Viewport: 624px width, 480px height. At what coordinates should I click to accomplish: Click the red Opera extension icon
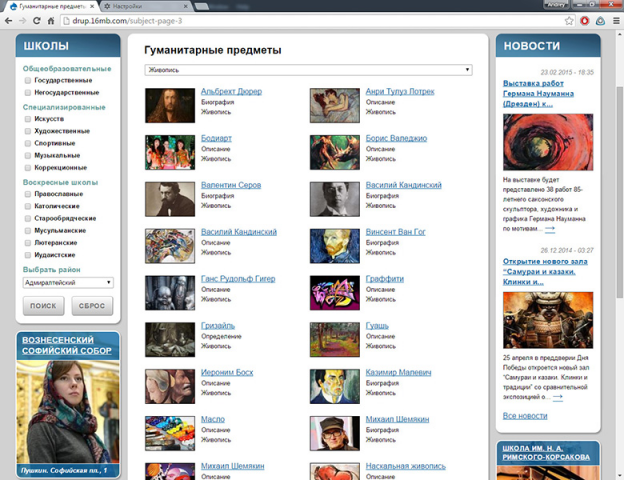tap(584, 21)
